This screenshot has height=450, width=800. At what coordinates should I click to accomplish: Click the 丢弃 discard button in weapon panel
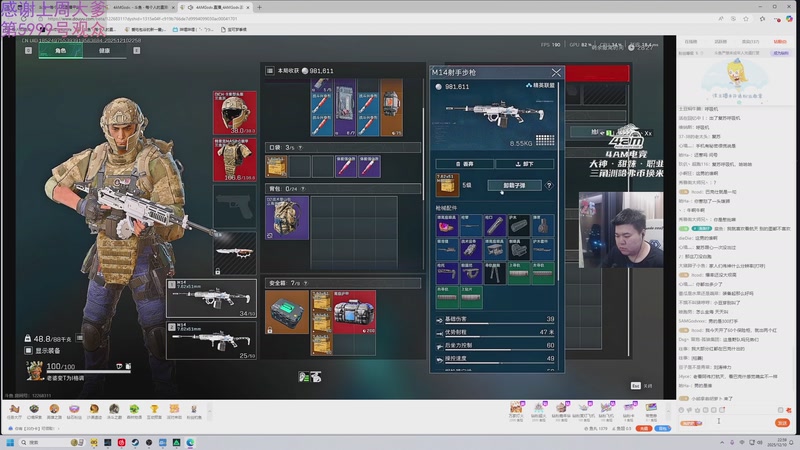click(464, 164)
